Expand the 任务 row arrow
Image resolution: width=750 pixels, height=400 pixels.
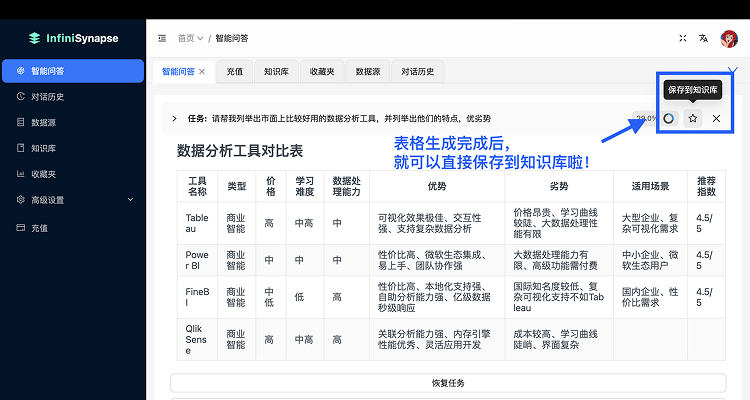(x=175, y=119)
